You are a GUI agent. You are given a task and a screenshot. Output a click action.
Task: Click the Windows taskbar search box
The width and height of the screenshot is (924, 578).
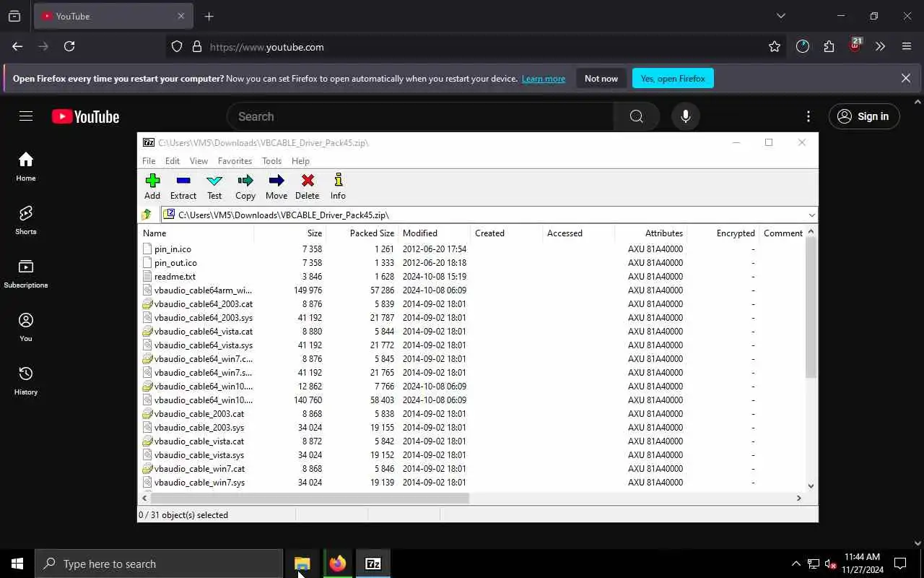[x=159, y=564]
